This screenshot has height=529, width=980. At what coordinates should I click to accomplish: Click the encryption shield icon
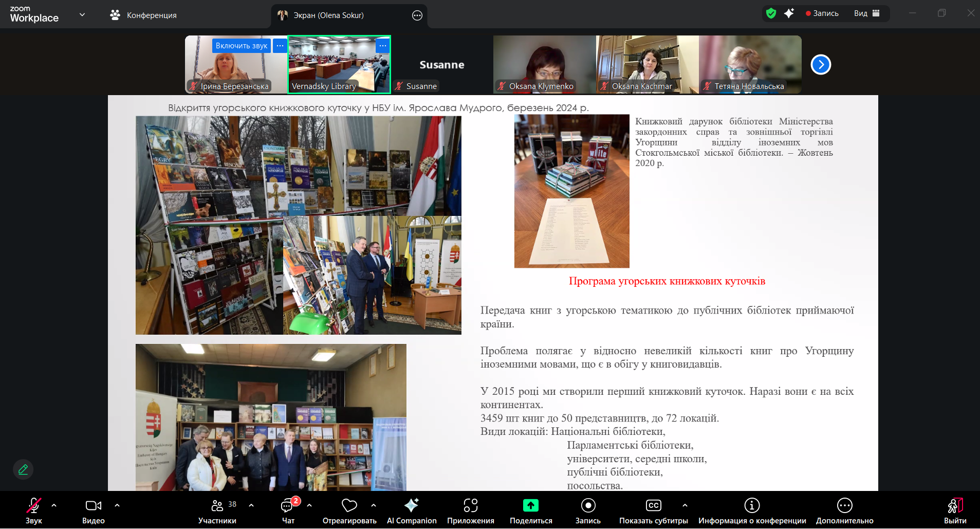[771, 13]
